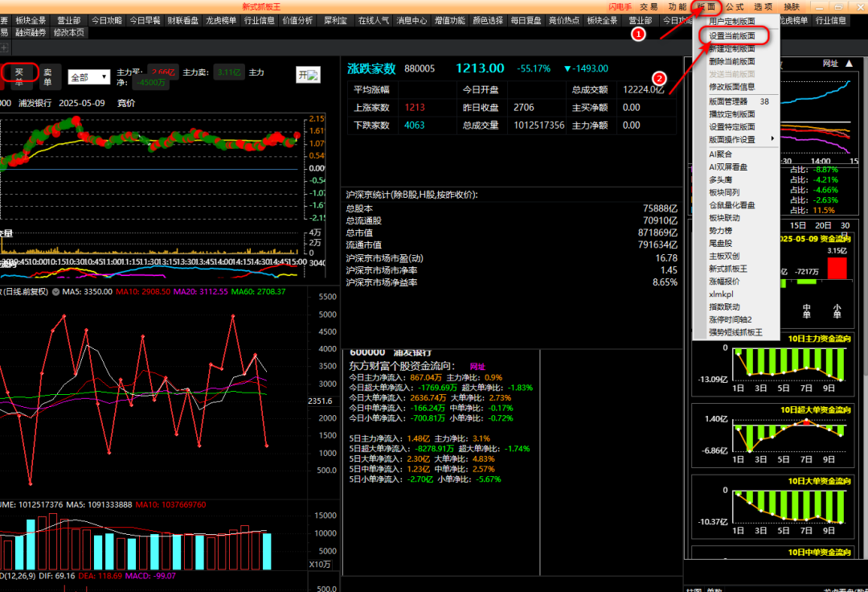
Task: Switch to the 龙虎榜单 tab
Action: point(221,20)
